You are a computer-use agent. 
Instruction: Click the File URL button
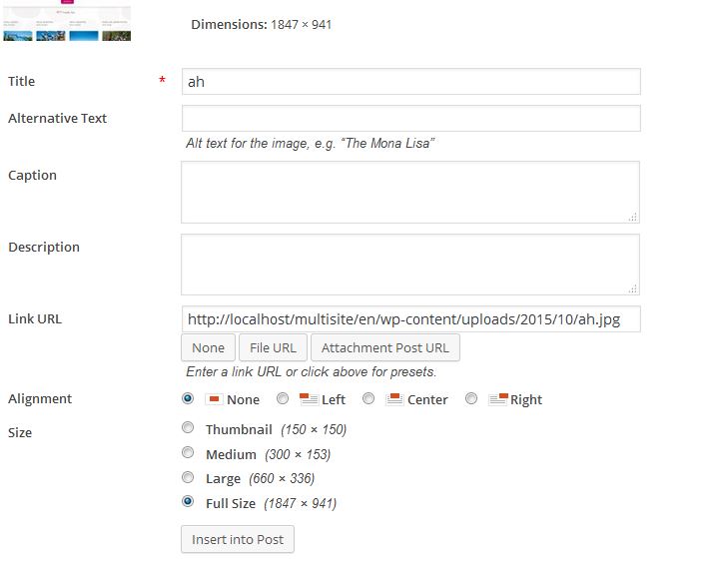(273, 347)
